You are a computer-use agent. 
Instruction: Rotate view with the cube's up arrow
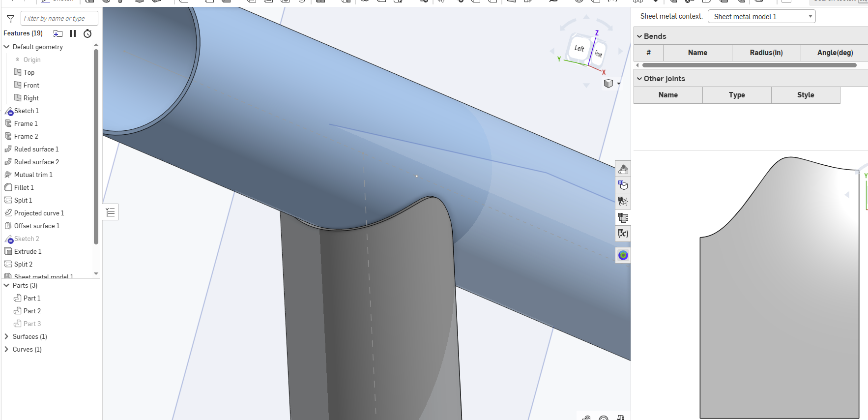pos(586,17)
